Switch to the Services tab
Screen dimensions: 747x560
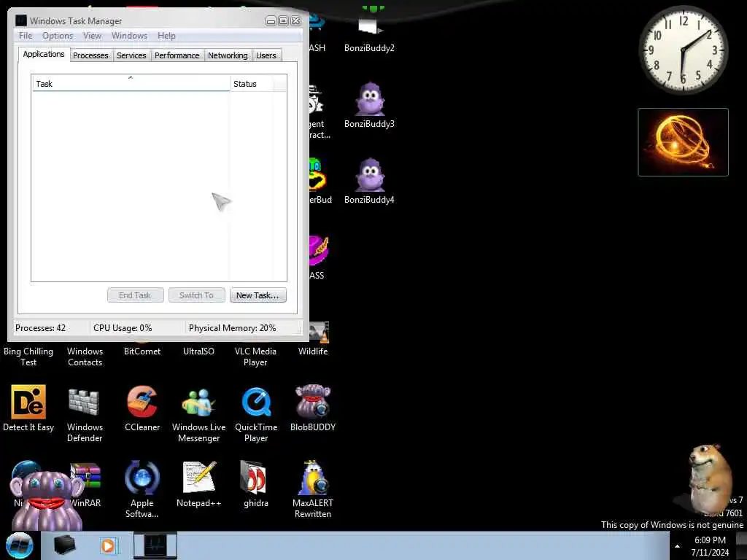pyautogui.click(x=131, y=55)
